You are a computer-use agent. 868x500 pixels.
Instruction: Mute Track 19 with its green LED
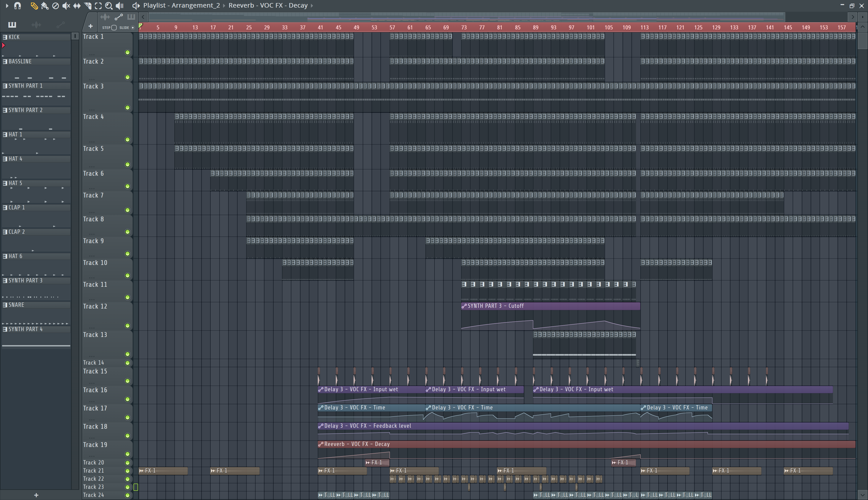128,454
